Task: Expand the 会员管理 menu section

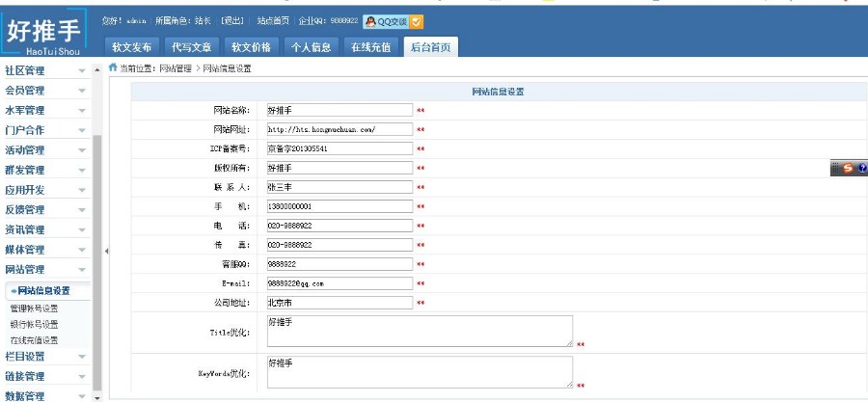Action: (45, 91)
